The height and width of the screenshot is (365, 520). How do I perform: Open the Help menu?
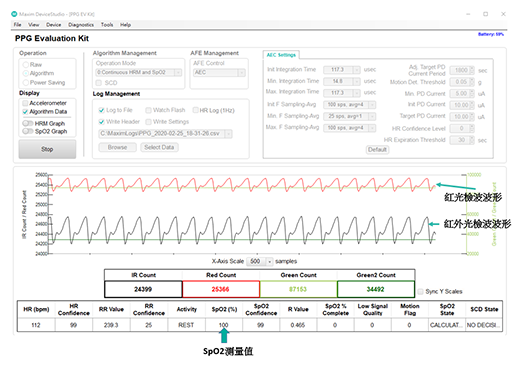click(125, 25)
